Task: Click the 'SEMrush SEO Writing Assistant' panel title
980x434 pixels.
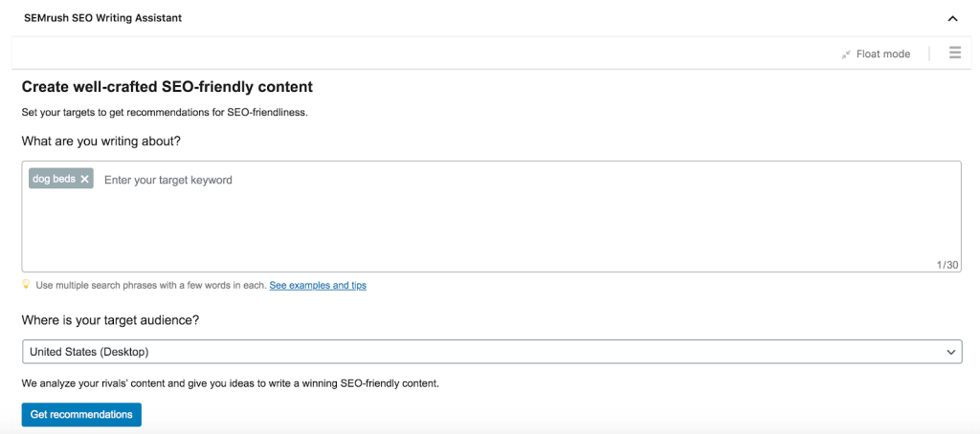Action: (x=103, y=18)
